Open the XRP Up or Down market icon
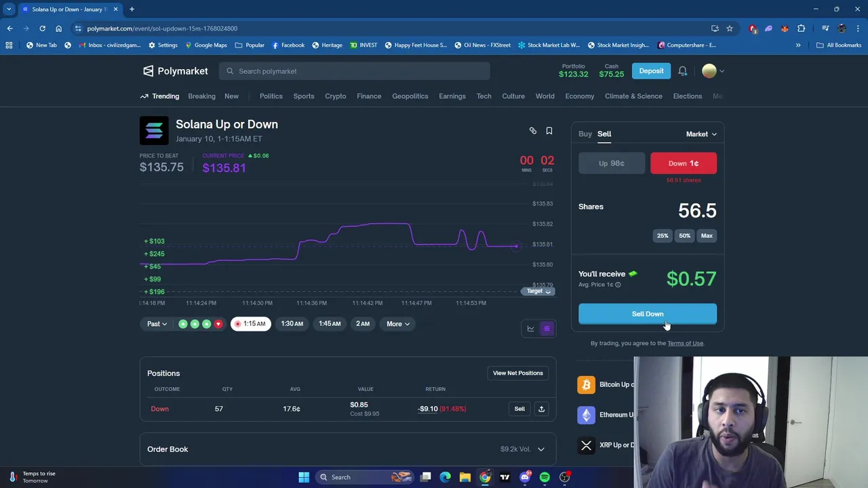This screenshot has height=488, width=868. 586,445
